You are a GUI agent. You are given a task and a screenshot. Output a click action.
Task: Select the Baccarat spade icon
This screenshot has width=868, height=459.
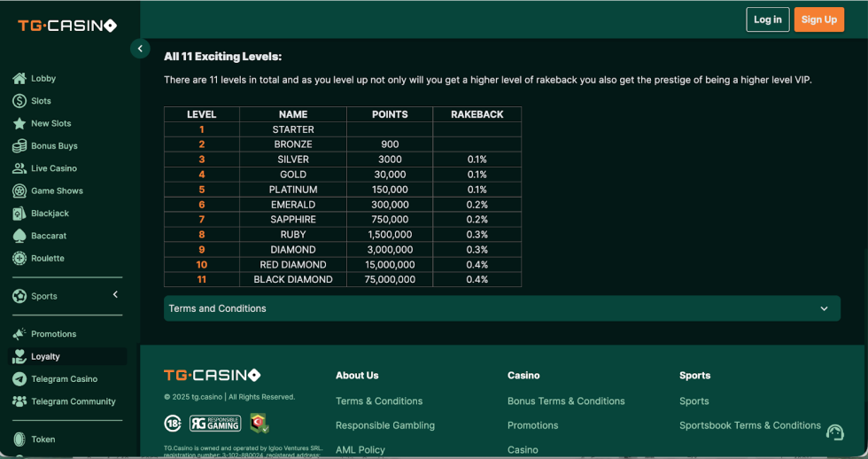click(19, 237)
